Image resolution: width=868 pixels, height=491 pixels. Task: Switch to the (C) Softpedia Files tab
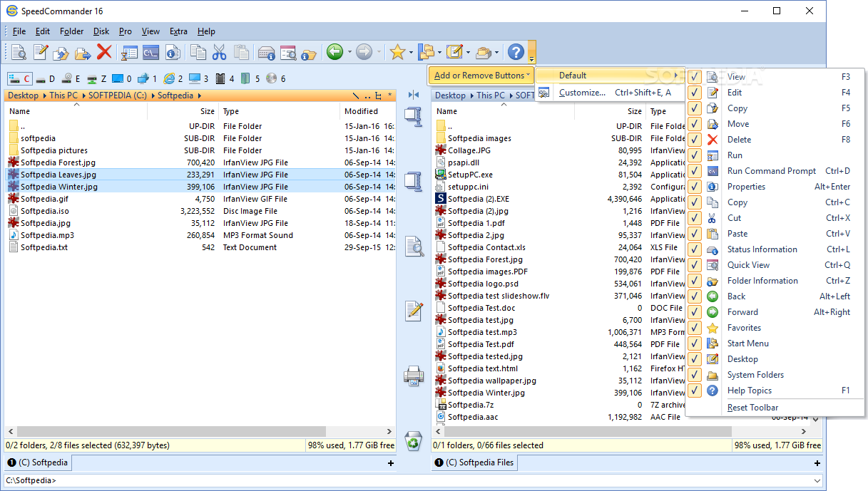tap(474, 462)
